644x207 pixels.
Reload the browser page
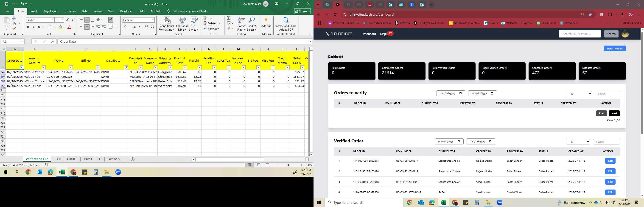335,14
